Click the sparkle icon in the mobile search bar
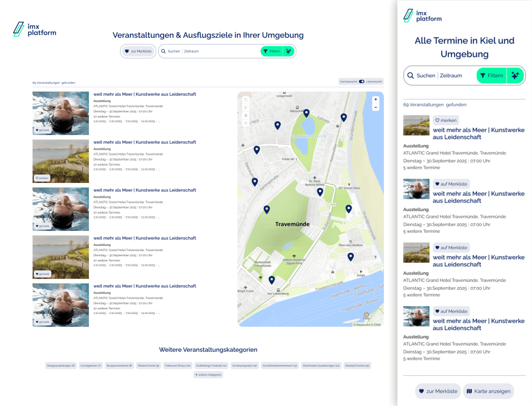This screenshot has width=532, height=406. pos(515,75)
